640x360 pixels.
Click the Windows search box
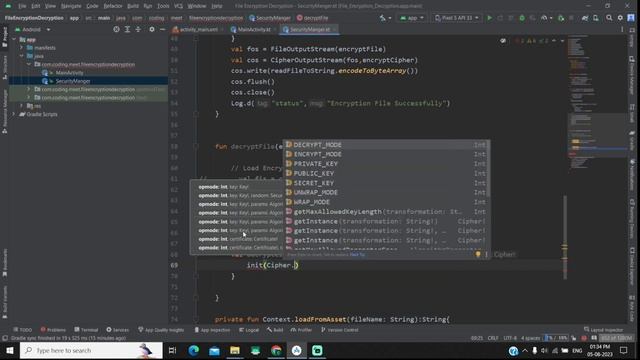(x=91, y=351)
